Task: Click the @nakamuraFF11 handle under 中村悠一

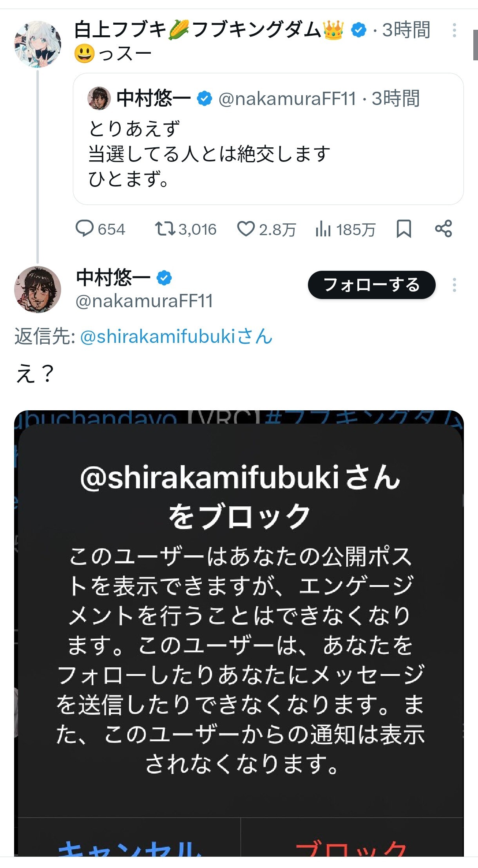Action: coord(144,301)
